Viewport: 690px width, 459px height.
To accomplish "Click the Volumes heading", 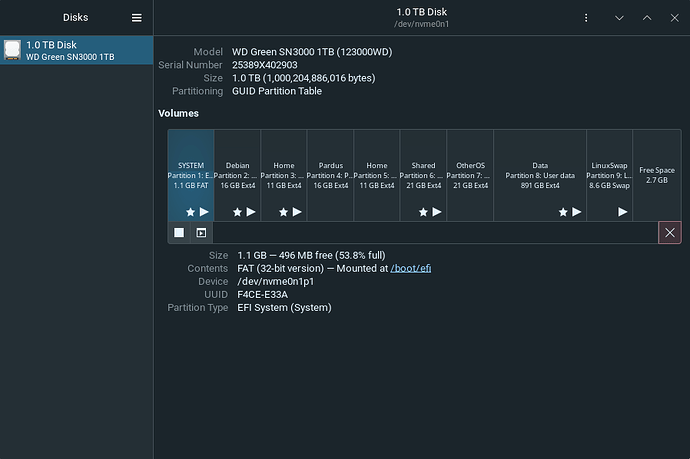I will point(178,114).
